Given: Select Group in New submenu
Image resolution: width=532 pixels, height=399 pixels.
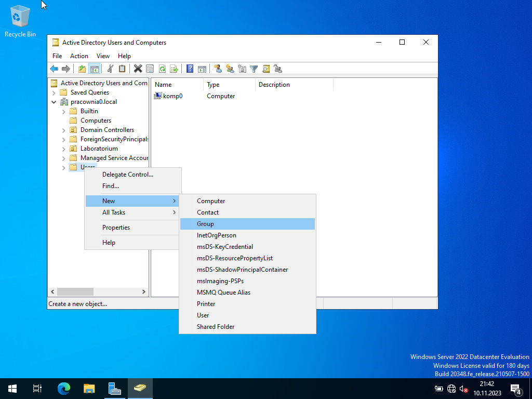Looking at the screenshot, I should click(x=247, y=224).
